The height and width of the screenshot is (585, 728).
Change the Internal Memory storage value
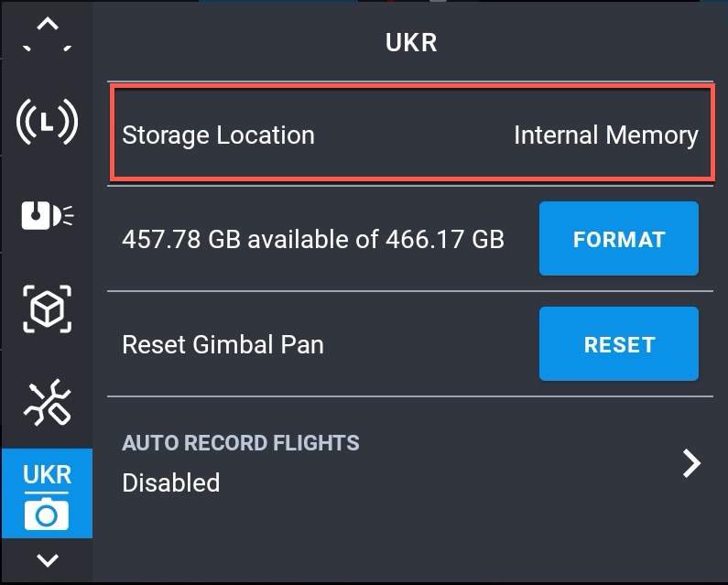606,135
